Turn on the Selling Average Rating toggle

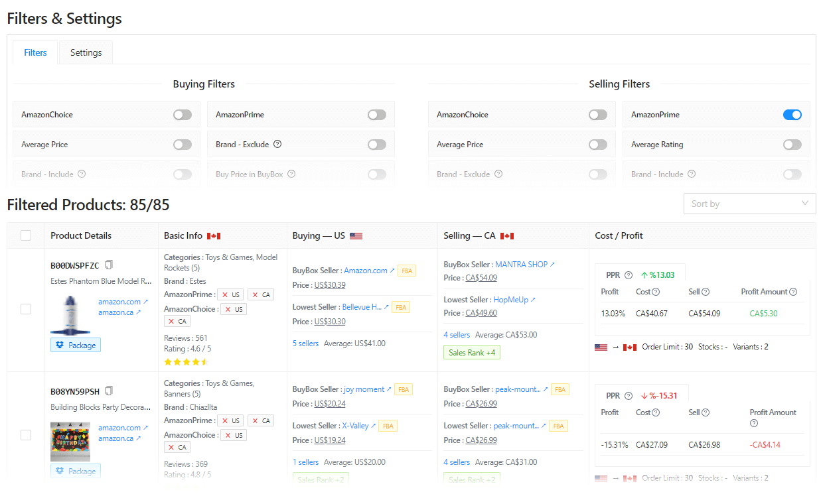coord(792,145)
